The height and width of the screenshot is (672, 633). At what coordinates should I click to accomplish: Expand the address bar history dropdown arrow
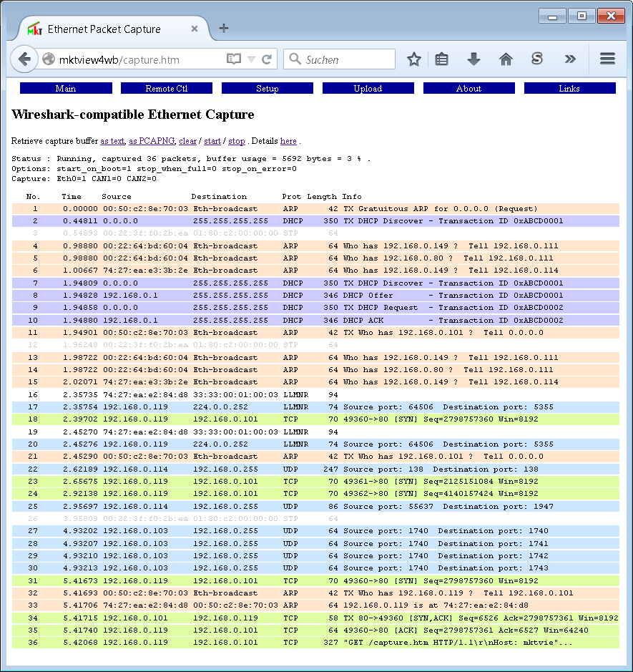[x=251, y=59]
